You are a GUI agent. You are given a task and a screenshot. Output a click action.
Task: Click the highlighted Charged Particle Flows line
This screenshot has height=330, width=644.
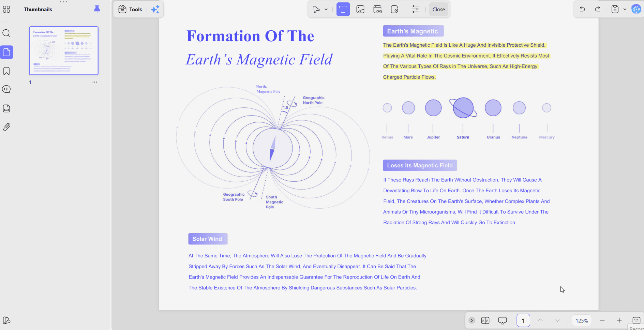pos(409,77)
